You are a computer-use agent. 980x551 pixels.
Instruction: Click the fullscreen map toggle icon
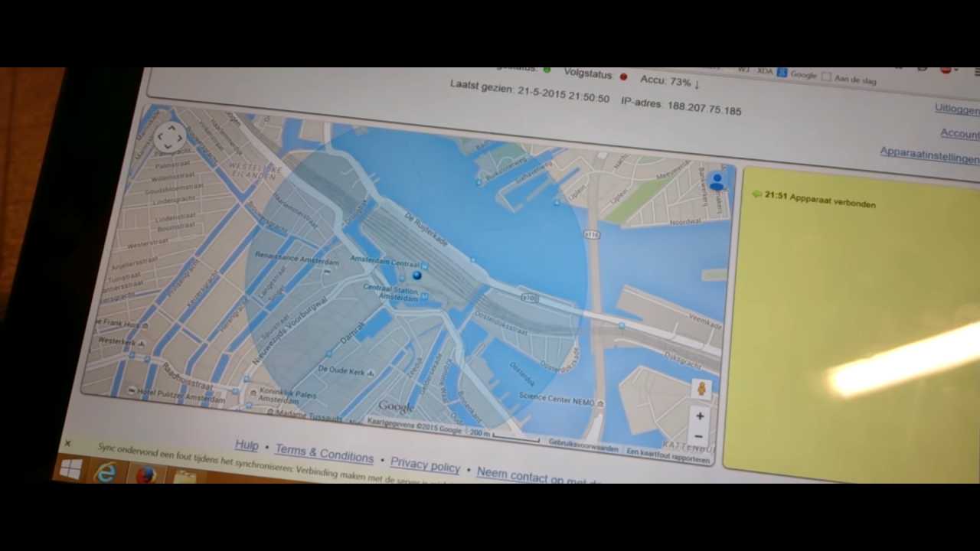169,138
